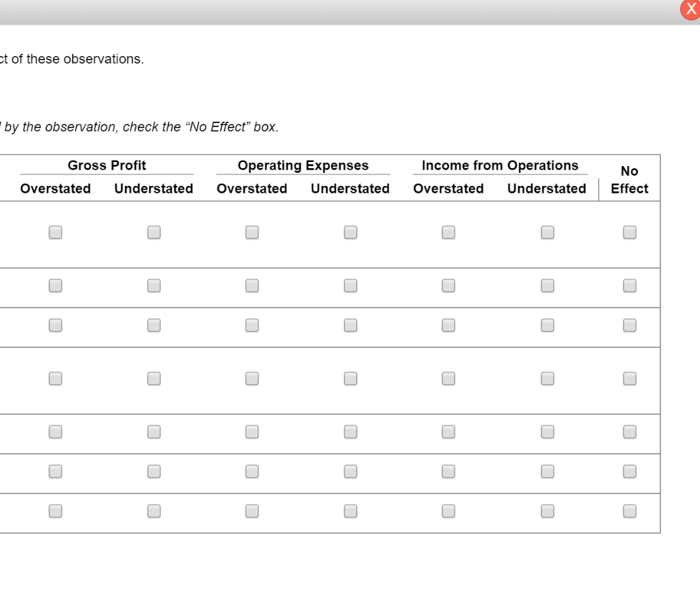The height and width of the screenshot is (609, 700).
Task: Check Gross Profit Overstated in the first row
Action: [x=55, y=232]
